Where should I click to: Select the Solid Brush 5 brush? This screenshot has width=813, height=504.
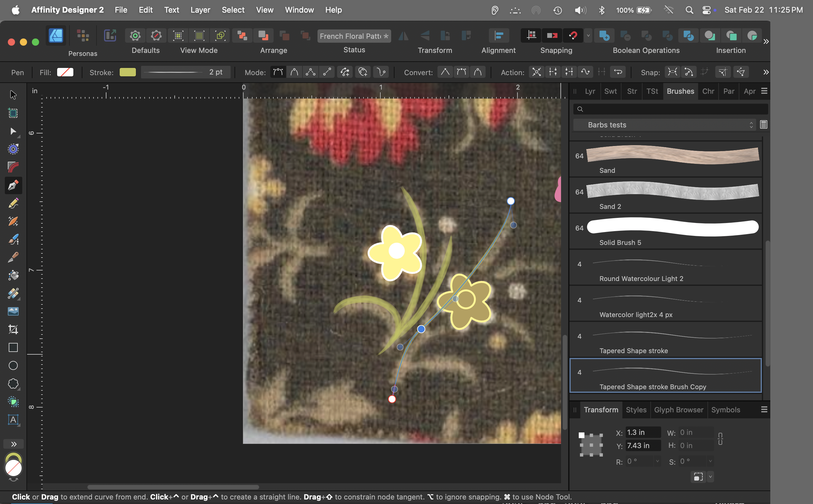(666, 231)
